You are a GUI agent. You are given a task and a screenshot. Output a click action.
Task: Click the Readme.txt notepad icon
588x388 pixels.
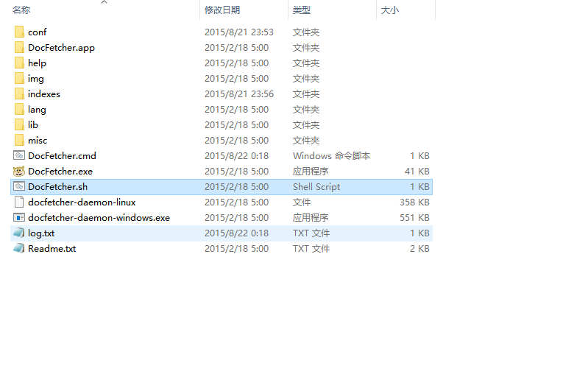[19, 248]
